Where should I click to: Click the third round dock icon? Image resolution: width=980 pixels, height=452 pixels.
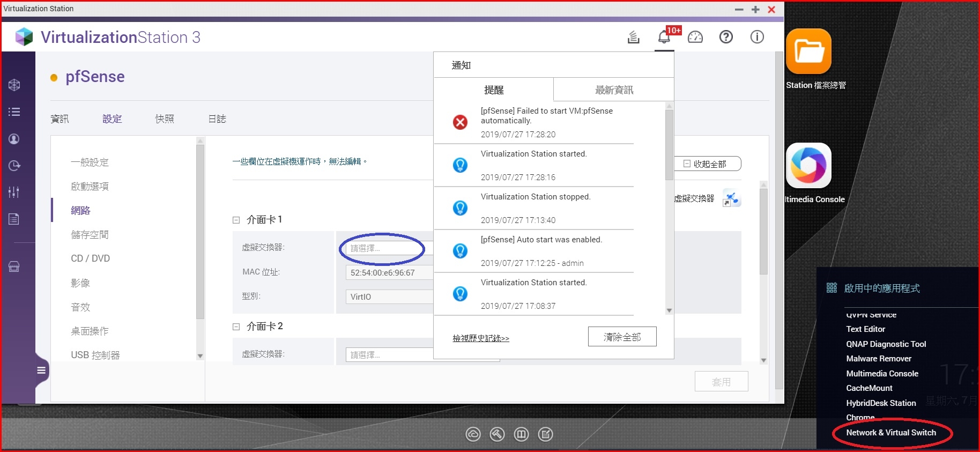[x=521, y=434]
